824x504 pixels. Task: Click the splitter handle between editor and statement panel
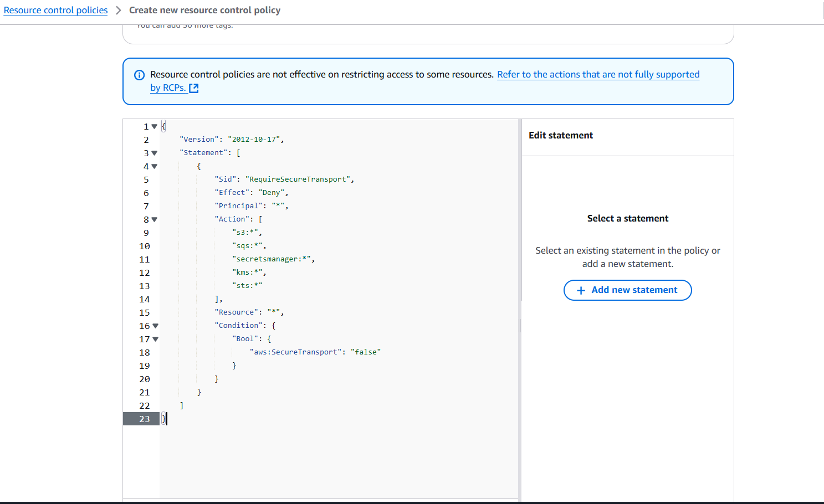[520, 326]
